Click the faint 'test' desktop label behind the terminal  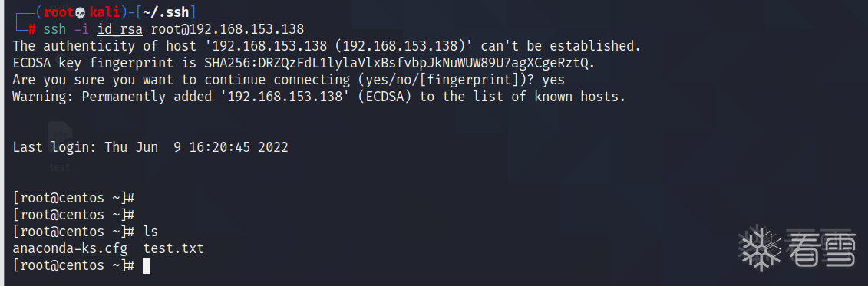60,167
